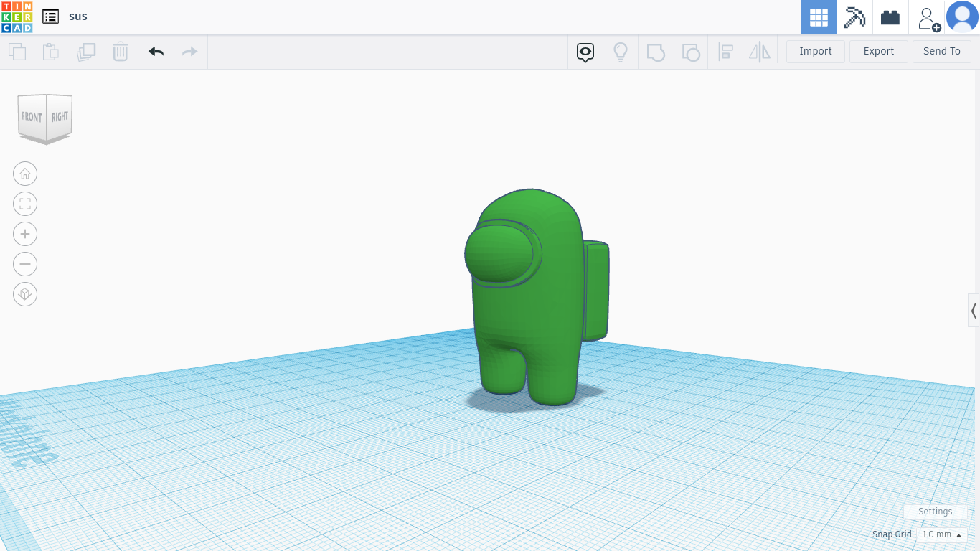This screenshot has width=980, height=551.
Task: Click the FRONT face of view cube
Action: coord(32,117)
